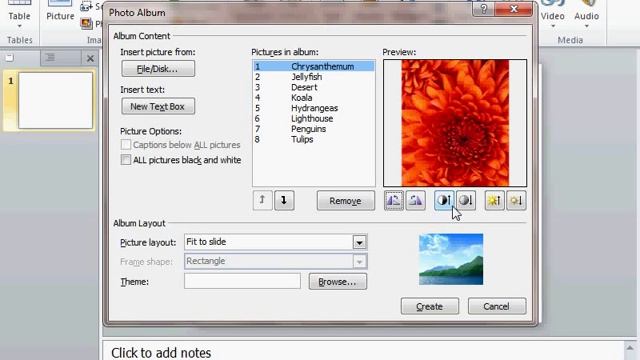Create the photo album

coord(429,306)
